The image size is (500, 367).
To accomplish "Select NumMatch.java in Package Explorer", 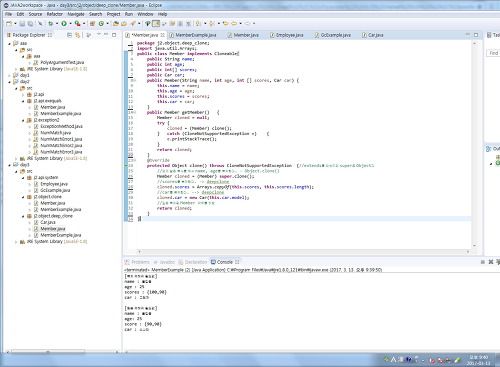I will click(52, 133).
